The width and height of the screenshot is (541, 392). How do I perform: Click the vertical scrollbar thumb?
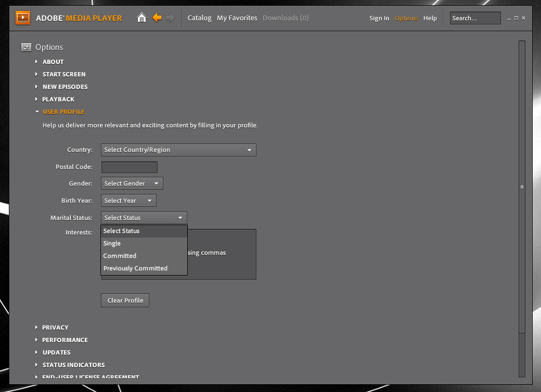point(522,187)
